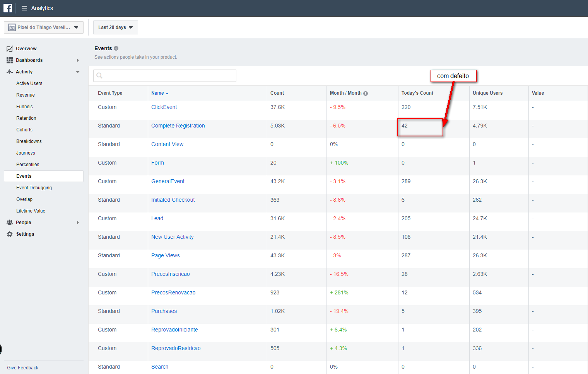Expand the Dashboards submenu arrow
The height and width of the screenshot is (374, 588).
click(78, 60)
